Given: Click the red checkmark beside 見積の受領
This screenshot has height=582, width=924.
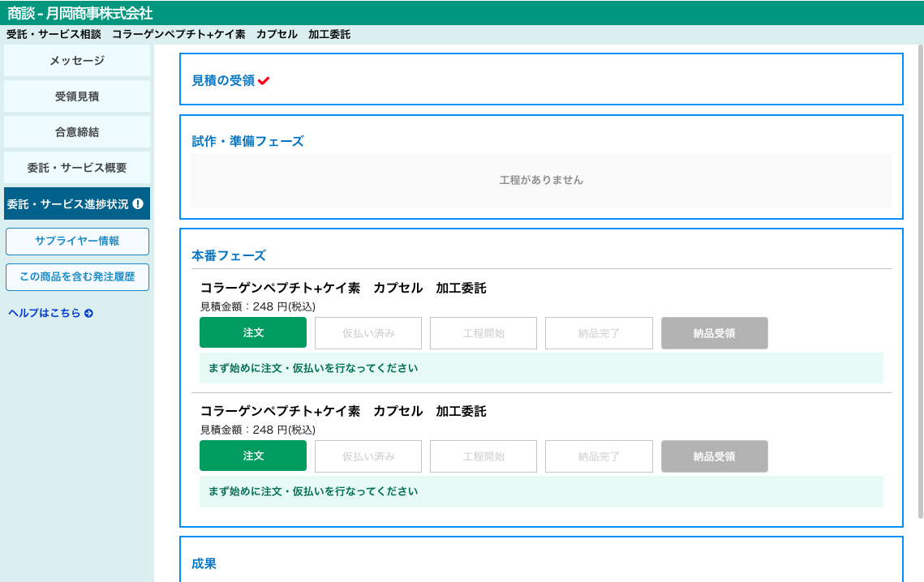Looking at the screenshot, I should coord(264,81).
